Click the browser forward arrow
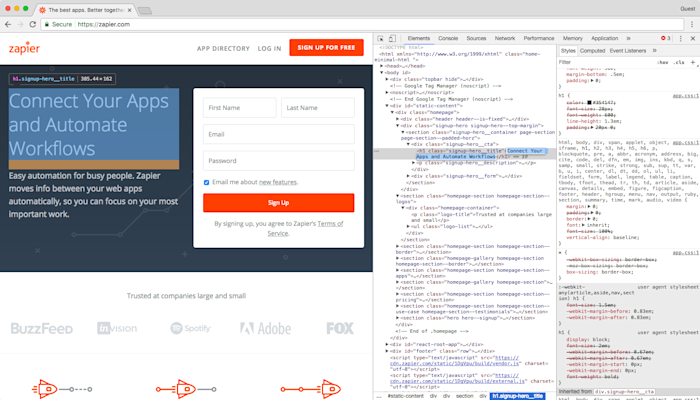This screenshot has width=700, height=400. point(20,25)
